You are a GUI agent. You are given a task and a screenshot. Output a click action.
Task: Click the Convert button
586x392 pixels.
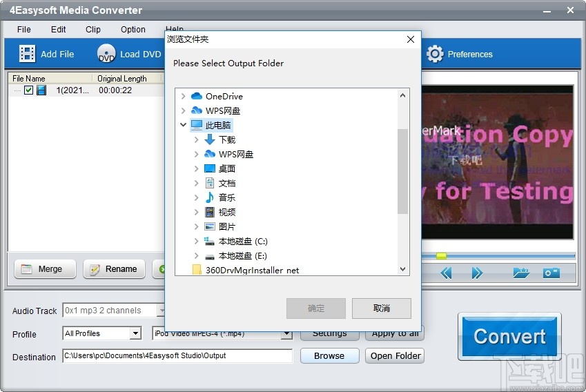[x=510, y=336]
